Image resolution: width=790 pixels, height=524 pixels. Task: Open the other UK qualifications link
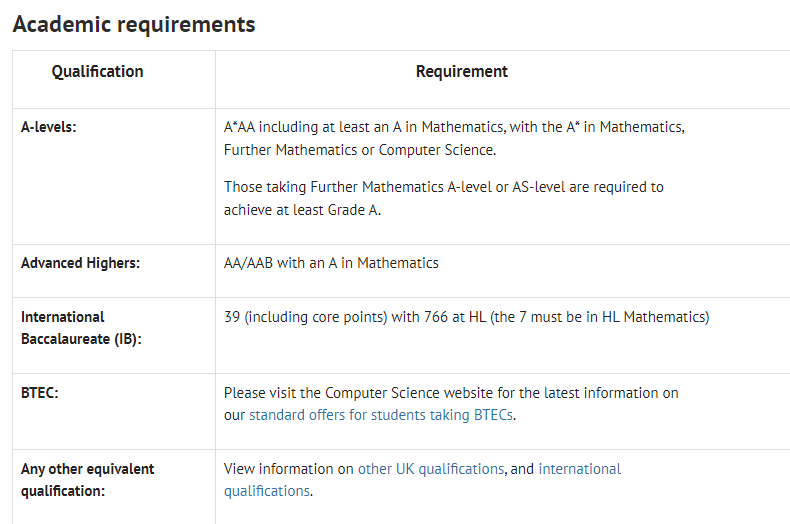431,469
